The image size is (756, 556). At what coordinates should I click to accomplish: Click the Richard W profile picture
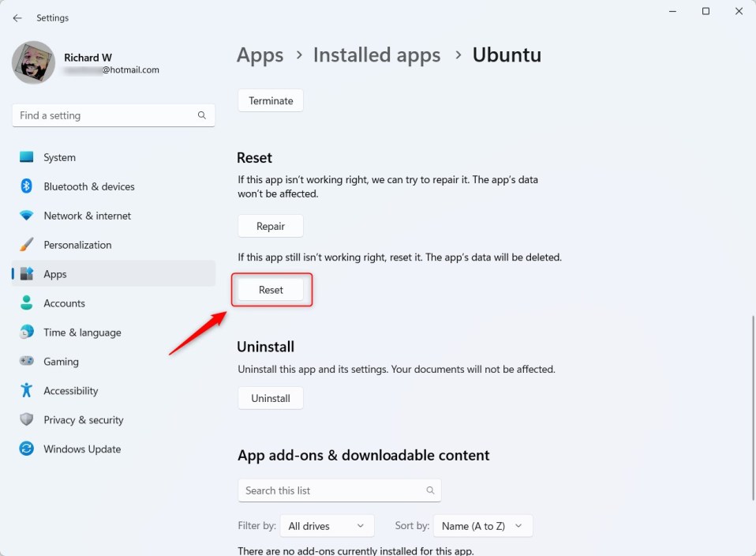tap(32, 62)
